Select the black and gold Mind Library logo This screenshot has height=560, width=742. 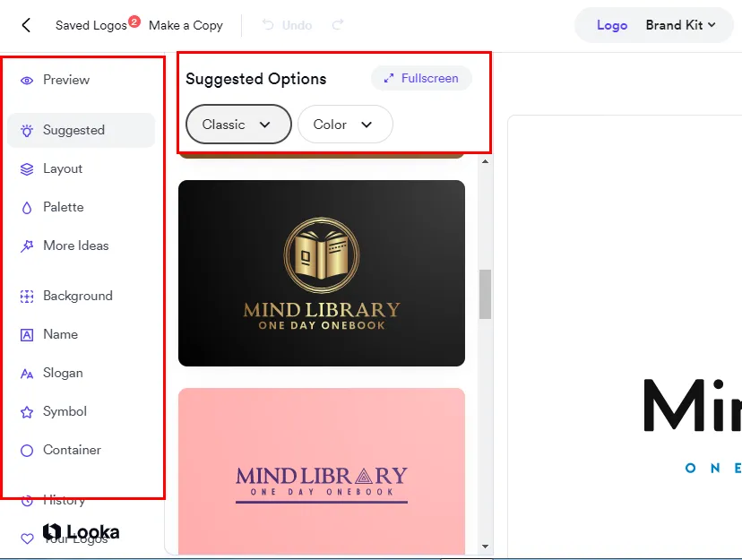point(322,273)
